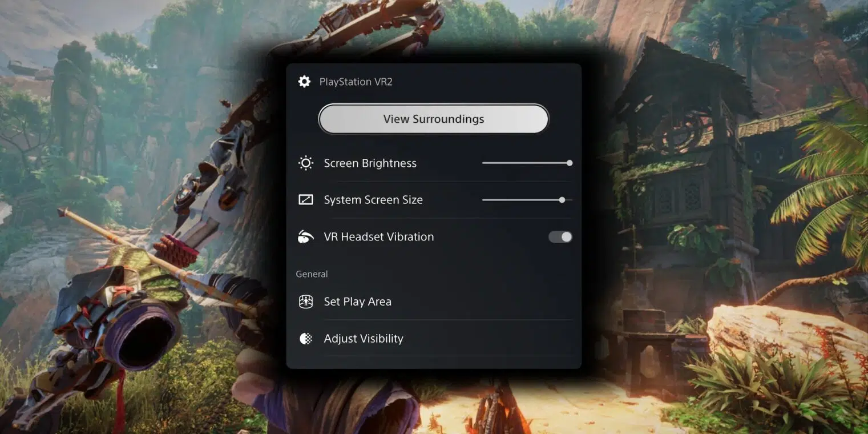Click the System Screen Size slider handle
The height and width of the screenshot is (434, 868).
click(562, 200)
